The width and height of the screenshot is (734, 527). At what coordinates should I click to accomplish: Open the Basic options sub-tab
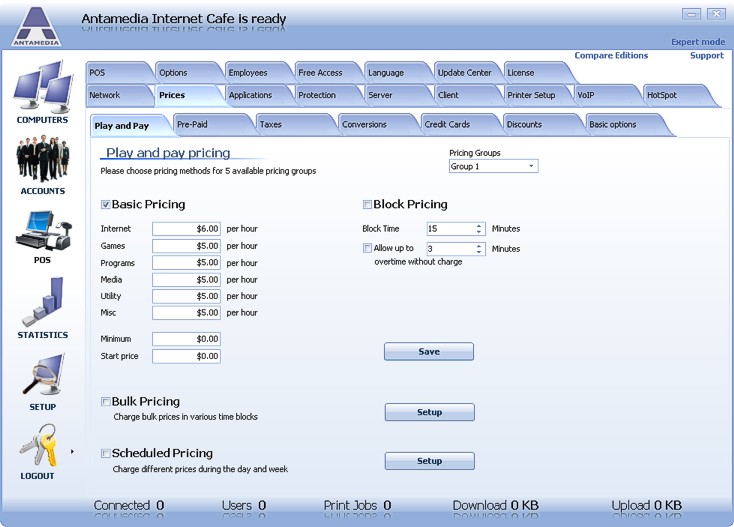coord(627,124)
